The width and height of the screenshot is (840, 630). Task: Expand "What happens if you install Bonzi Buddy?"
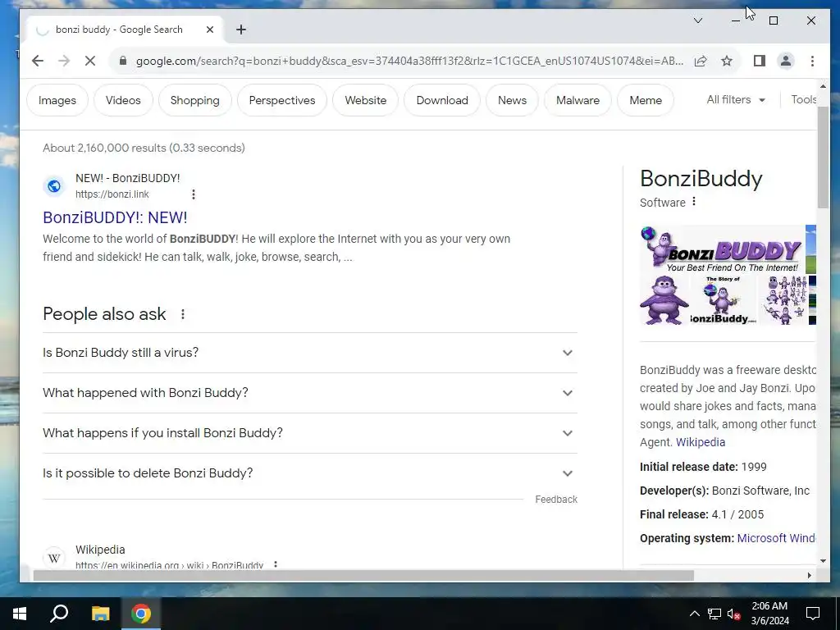pyautogui.click(x=309, y=433)
